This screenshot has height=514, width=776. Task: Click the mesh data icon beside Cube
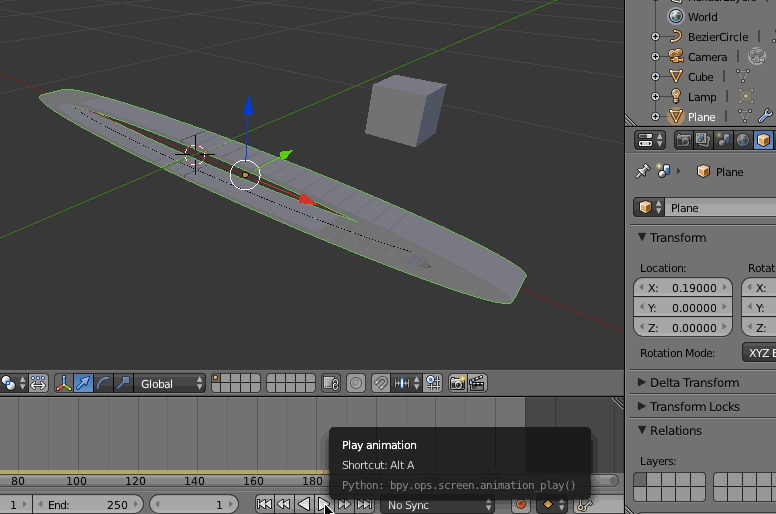click(743, 76)
